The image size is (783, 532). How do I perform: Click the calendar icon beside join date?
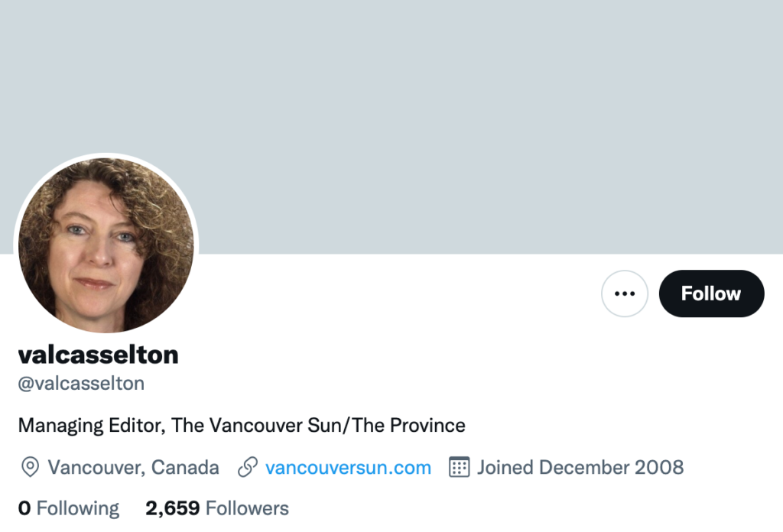(459, 467)
